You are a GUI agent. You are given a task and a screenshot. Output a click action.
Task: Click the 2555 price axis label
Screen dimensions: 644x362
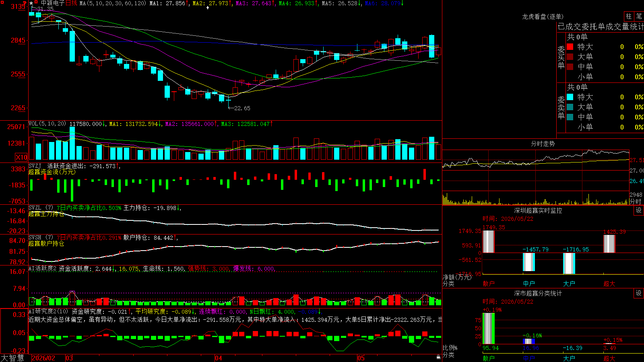(x=19, y=74)
